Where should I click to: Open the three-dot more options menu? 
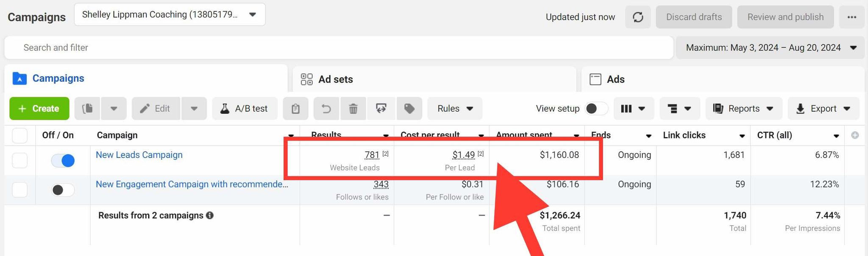tap(852, 17)
